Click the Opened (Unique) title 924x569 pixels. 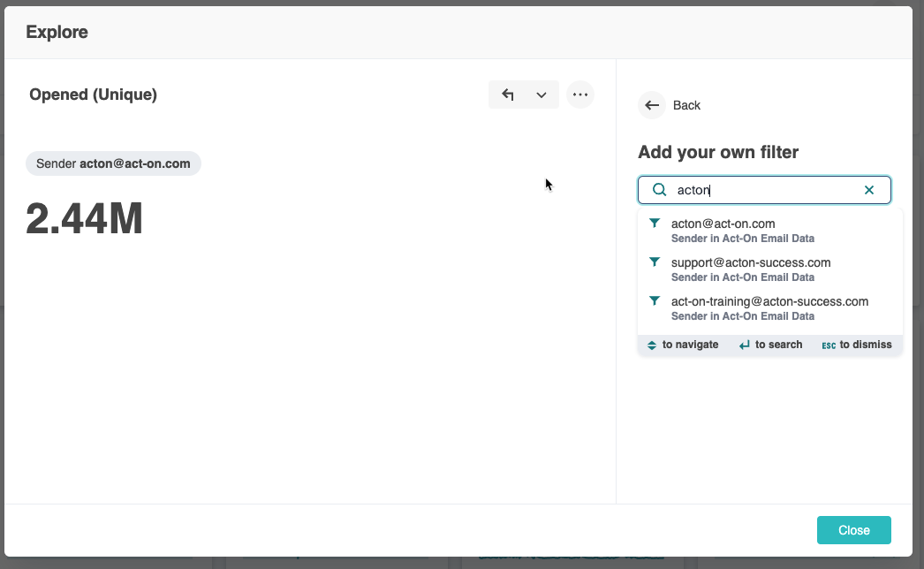pos(92,94)
